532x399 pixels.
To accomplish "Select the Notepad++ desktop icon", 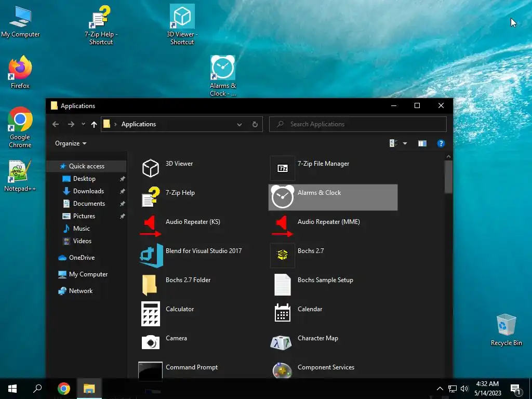I will coord(20,176).
